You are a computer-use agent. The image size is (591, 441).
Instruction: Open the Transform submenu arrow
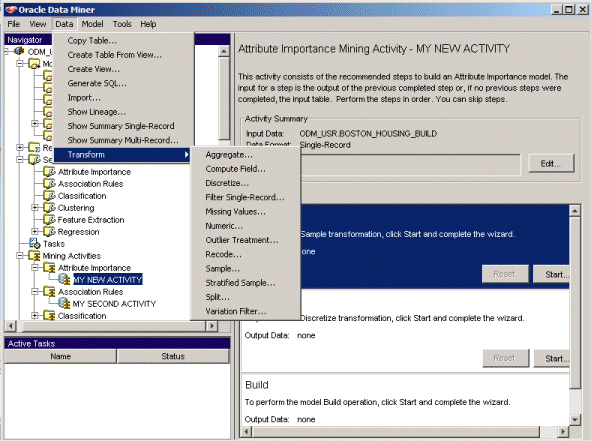click(186, 155)
